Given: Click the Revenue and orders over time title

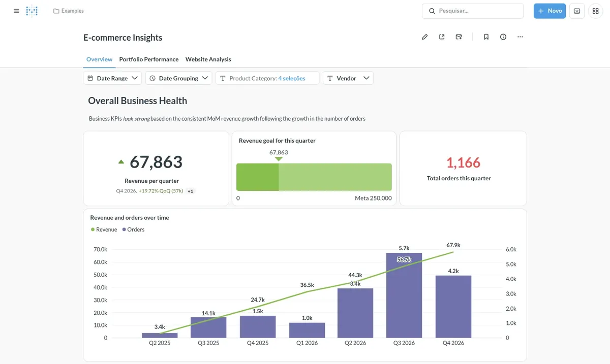Looking at the screenshot, I should 130,218.
